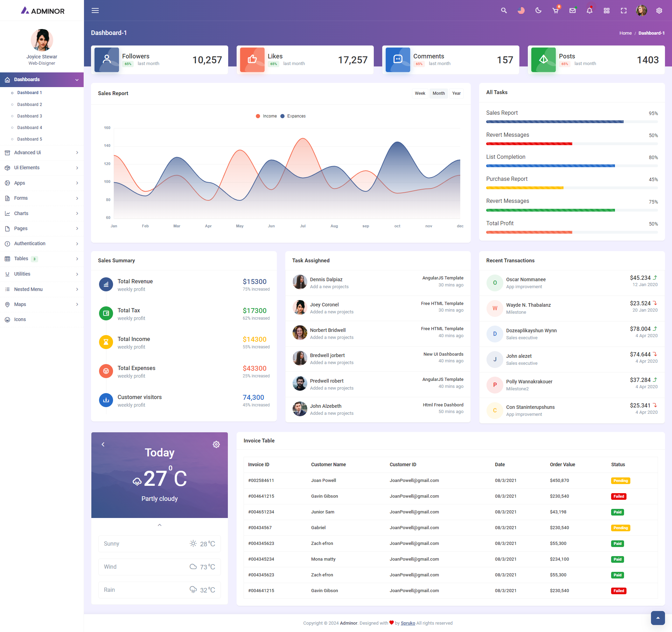The width and height of the screenshot is (672, 632).
Task: Open notifications bell icon
Action: [x=589, y=10]
